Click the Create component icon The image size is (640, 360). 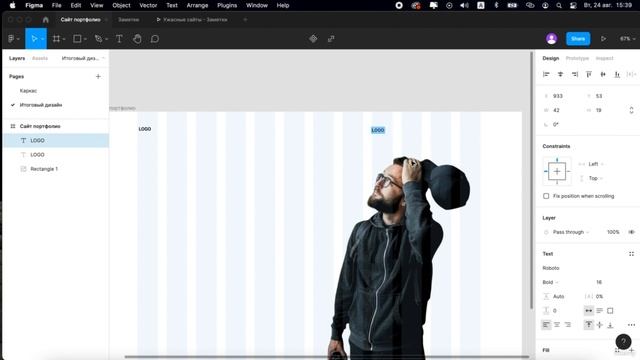point(313,39)
